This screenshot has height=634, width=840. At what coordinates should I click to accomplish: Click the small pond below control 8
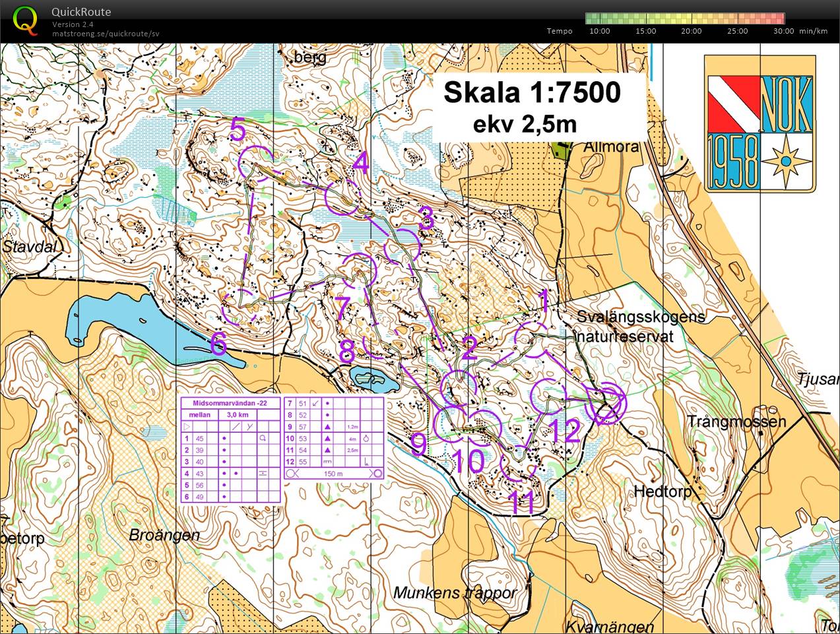(x=373, y=378)
